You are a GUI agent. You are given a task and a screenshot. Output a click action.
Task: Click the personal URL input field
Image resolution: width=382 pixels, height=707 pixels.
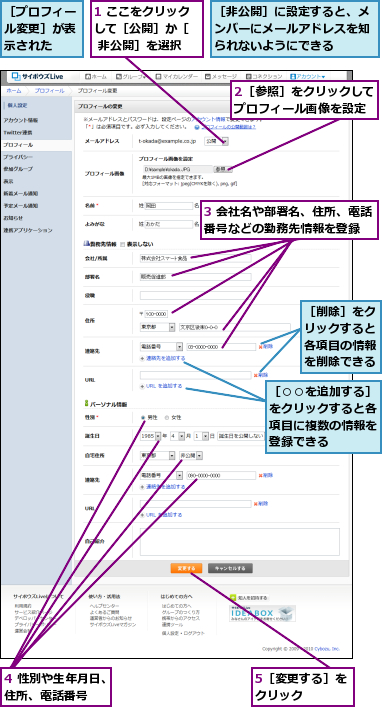click(195, 503)
